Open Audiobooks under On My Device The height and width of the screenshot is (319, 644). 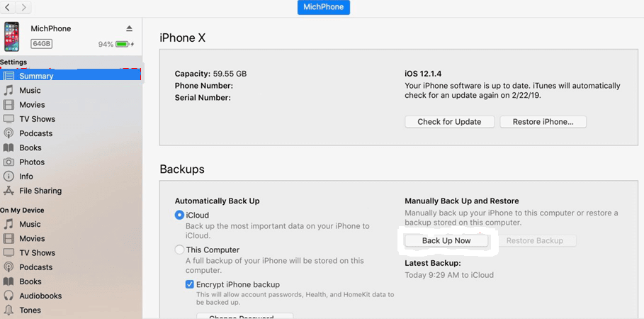pos(40,296)
